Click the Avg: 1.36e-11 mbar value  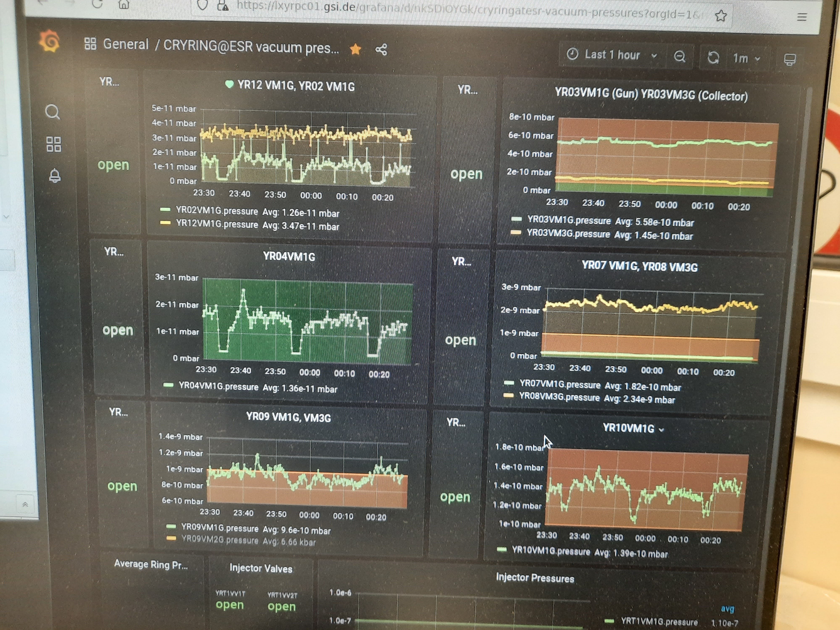pyautogui.click(x=300, y=388)
